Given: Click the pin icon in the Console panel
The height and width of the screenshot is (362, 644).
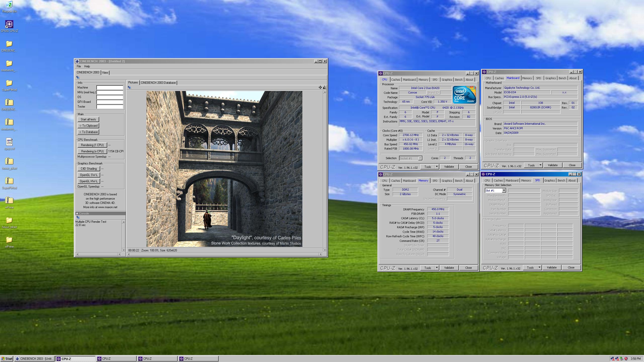Looking at the screenshot, I should (78, 217).
